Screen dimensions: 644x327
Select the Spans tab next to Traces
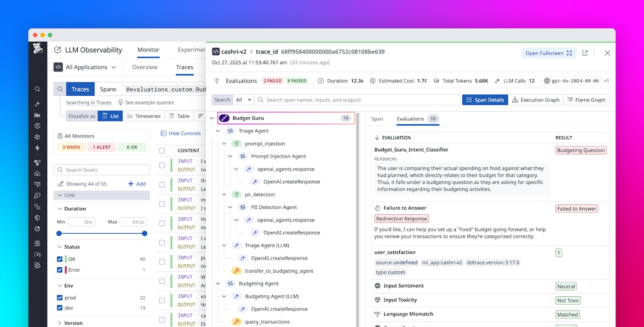pos(108,89)
